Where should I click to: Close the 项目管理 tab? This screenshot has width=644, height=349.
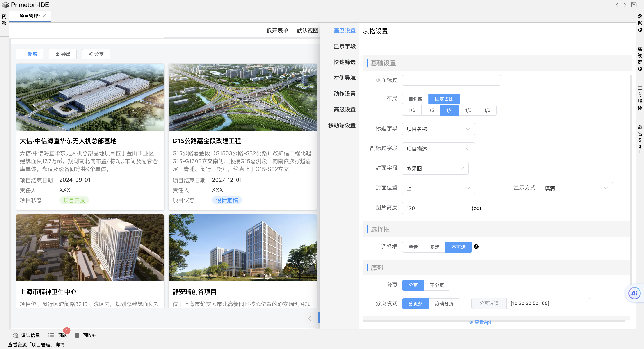(x=44, y=16)
